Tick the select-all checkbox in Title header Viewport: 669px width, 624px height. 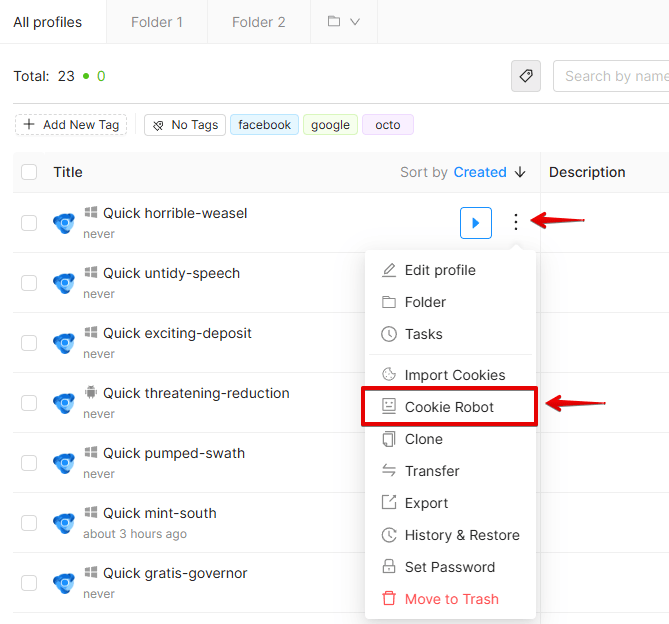[29, 172]
